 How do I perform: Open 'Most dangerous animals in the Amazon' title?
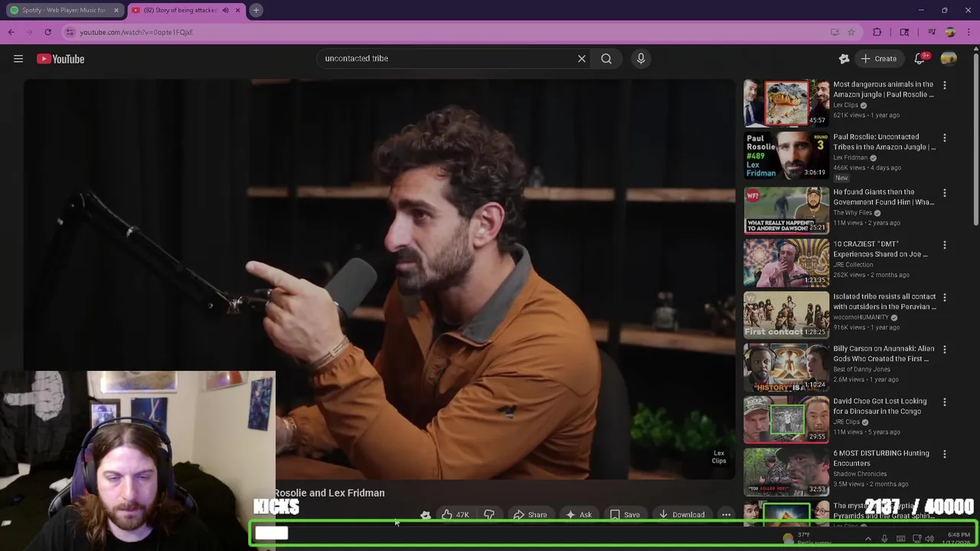click(884, 90)
